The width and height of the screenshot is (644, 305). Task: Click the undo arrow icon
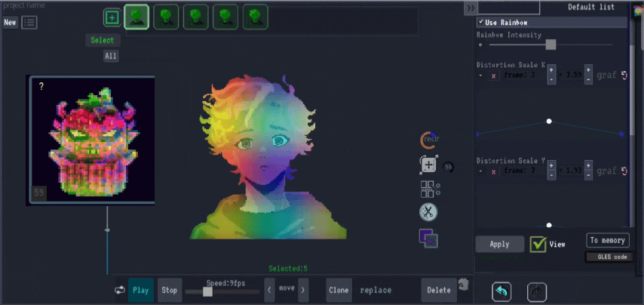click(501, 292)
